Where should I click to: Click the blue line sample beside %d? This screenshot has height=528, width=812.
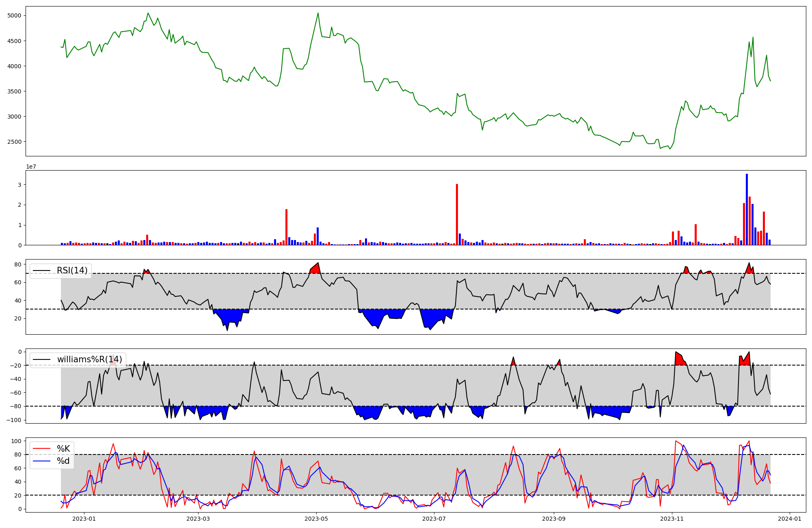click(41, 461)
